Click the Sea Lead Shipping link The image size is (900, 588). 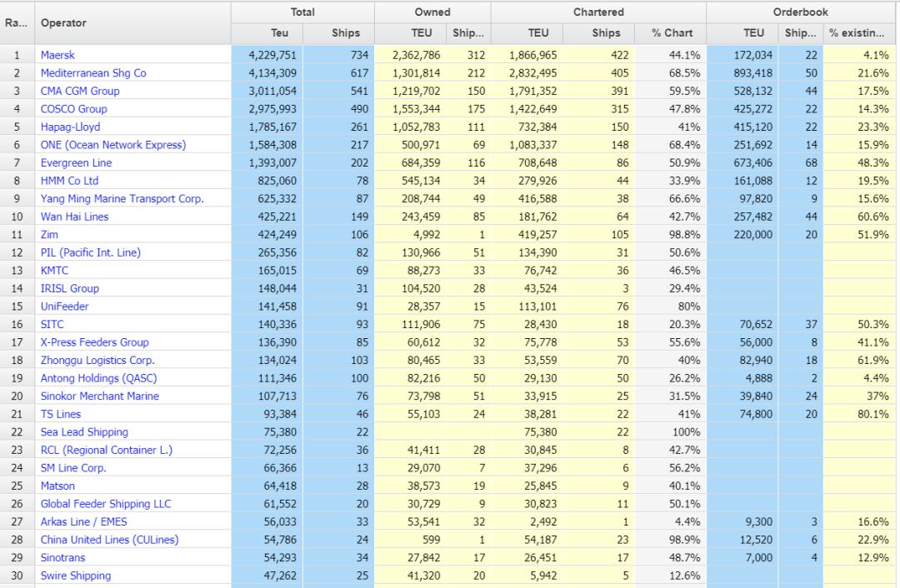coord(84,432)
